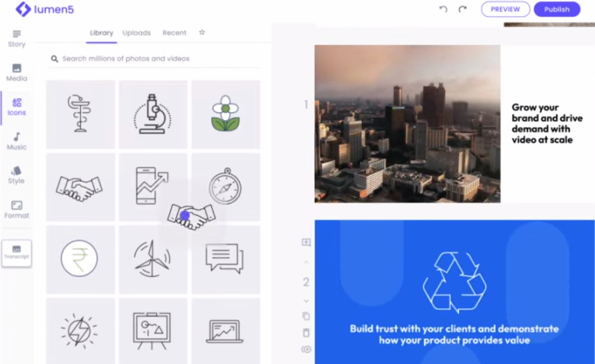This screenshot has width=595, height=364.
Task: Open the starred favorites tab
Action: [202, 32]
